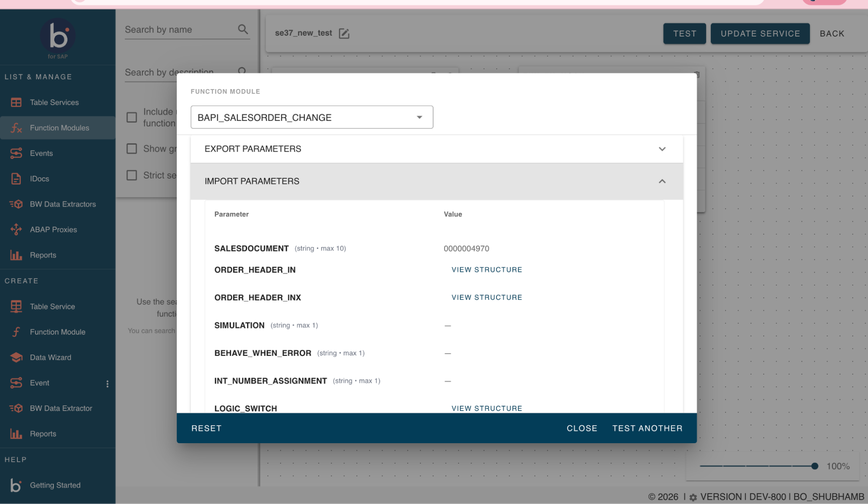Open BW Data Extractors icon
The height and width of the screenshot is (504, 868).
coord(16,204)
